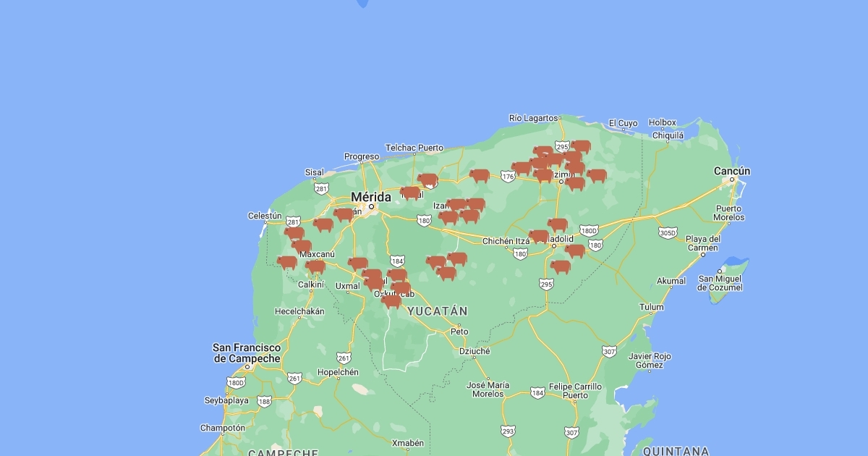
Task: Select the Telchac Puerto label
Action: pyautogui.click(x=414, y=148)
